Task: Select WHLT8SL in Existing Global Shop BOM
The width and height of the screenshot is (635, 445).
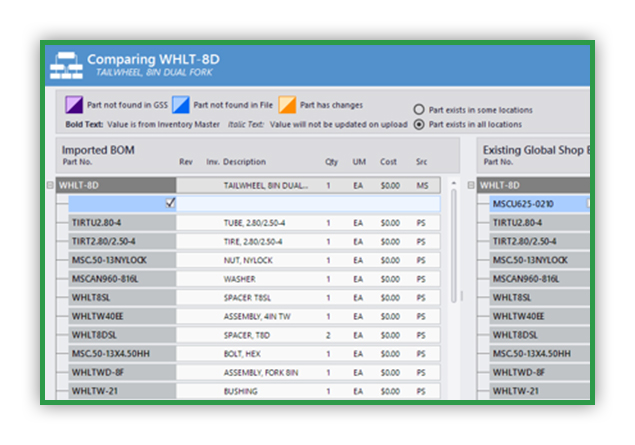Action: pyautogui.click(x=539, y=298)
